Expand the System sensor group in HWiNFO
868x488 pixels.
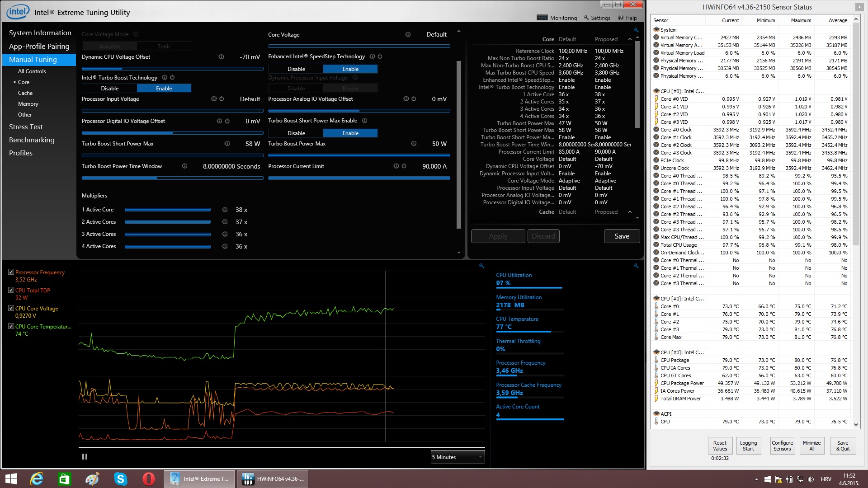point(656,30)
